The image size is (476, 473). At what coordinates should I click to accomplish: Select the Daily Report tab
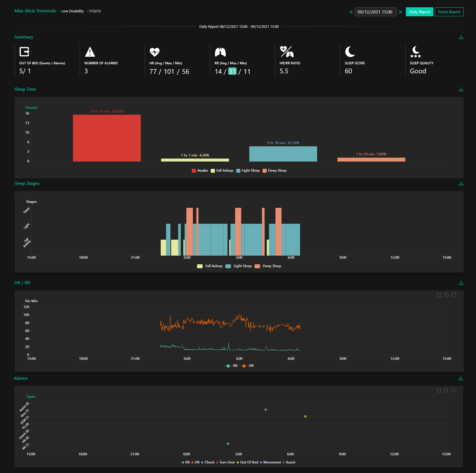(x=419, y=12)
